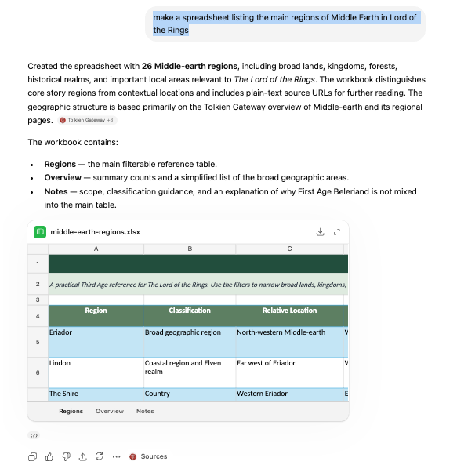Select column B header
475x476 pixels.
point(190,249)
